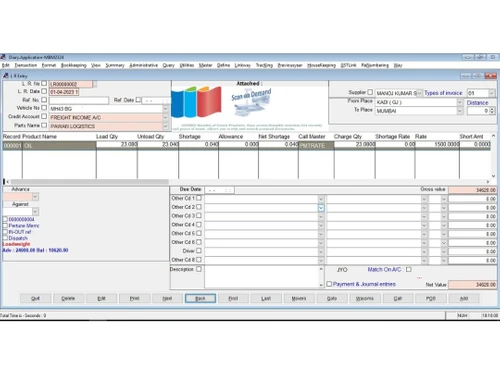Open the Format menu
500x375 pixels.
click(x=49, y=65)
